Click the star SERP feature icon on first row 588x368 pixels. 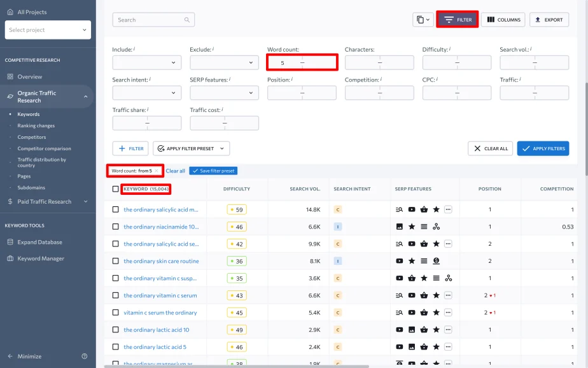[x=436, y=209]
